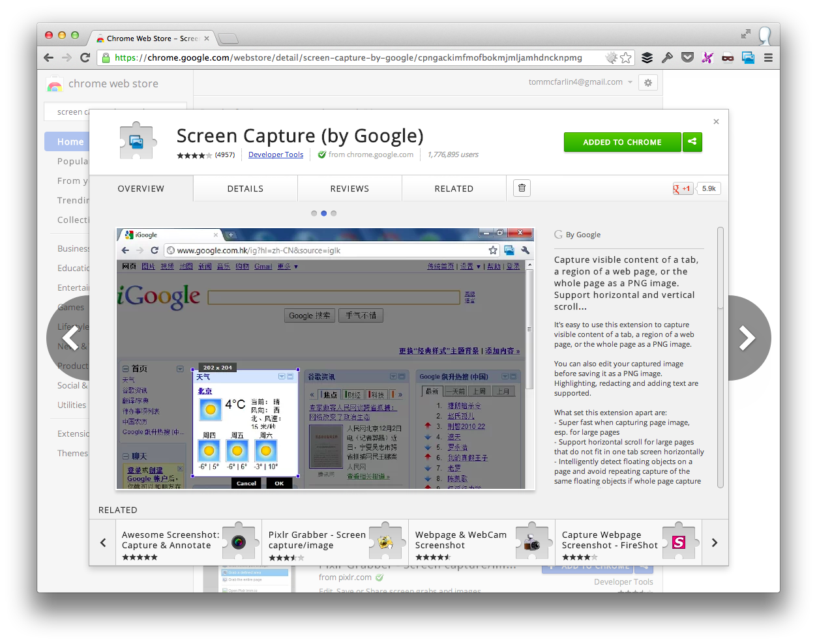The width and height of the screenshot is (817, 644).
Task: Open the Details tab
Action: point(245,188)
